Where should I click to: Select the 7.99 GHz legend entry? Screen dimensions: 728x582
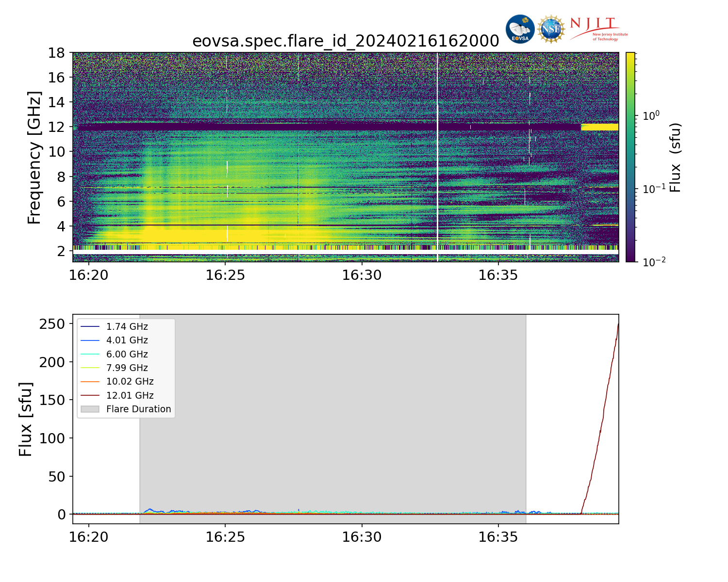[127, 368]
